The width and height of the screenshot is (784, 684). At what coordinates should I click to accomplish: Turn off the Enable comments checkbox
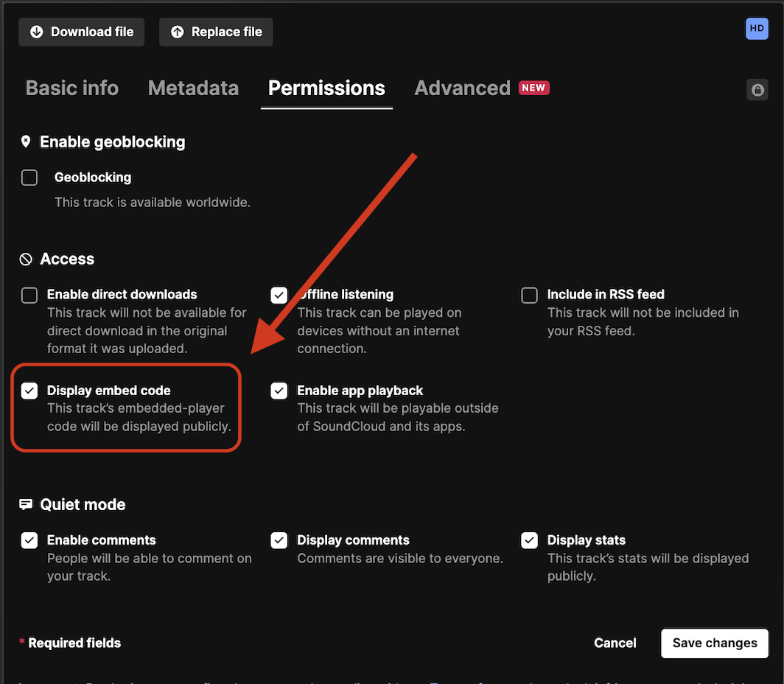point(29,540)
